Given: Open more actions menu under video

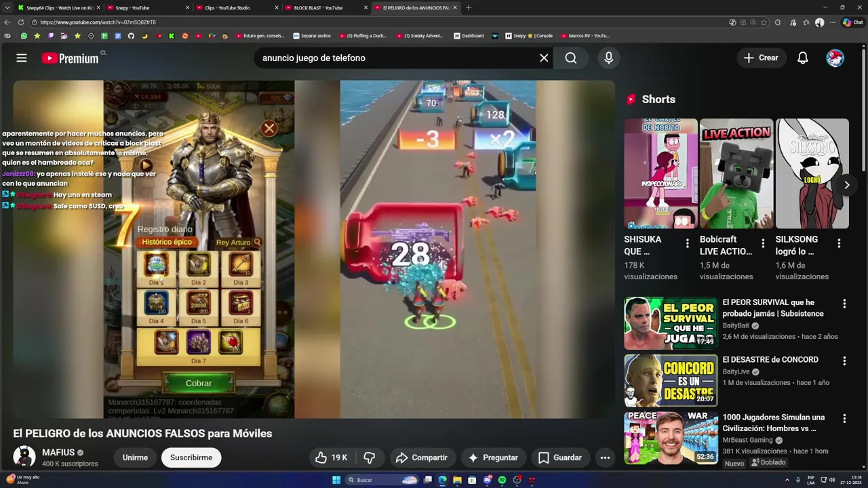Looking at the screenshot, I should pyautogui.click(x=605, y=457).
